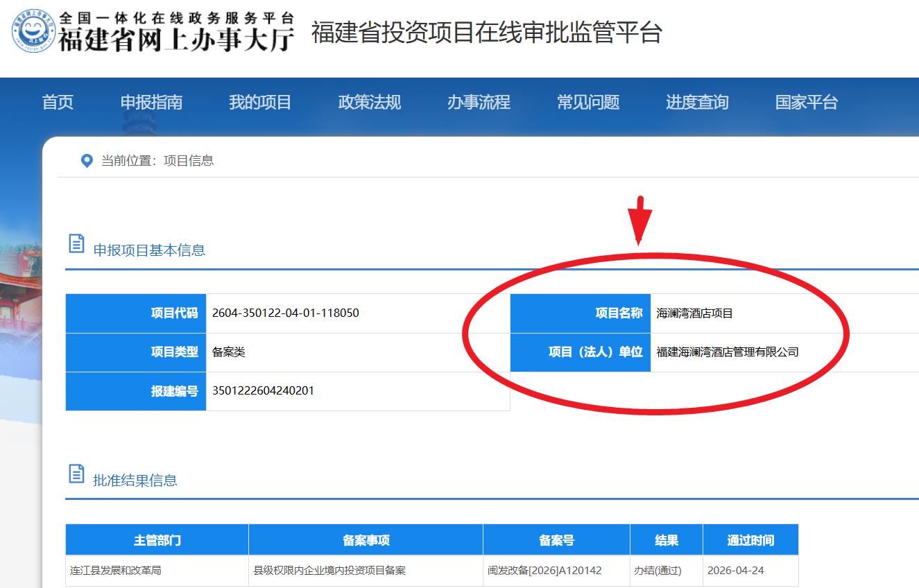Click the 国家平台 navigation link
The height and width of the screenshot is (588, 919).
806,103
